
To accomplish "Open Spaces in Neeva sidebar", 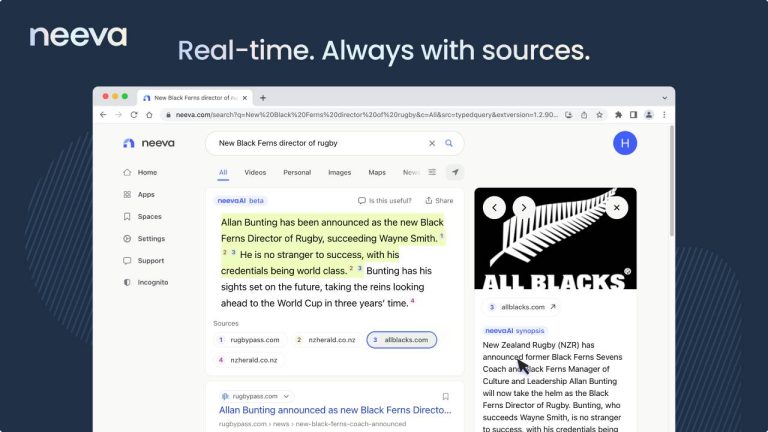I will click(x=143, y=216).
